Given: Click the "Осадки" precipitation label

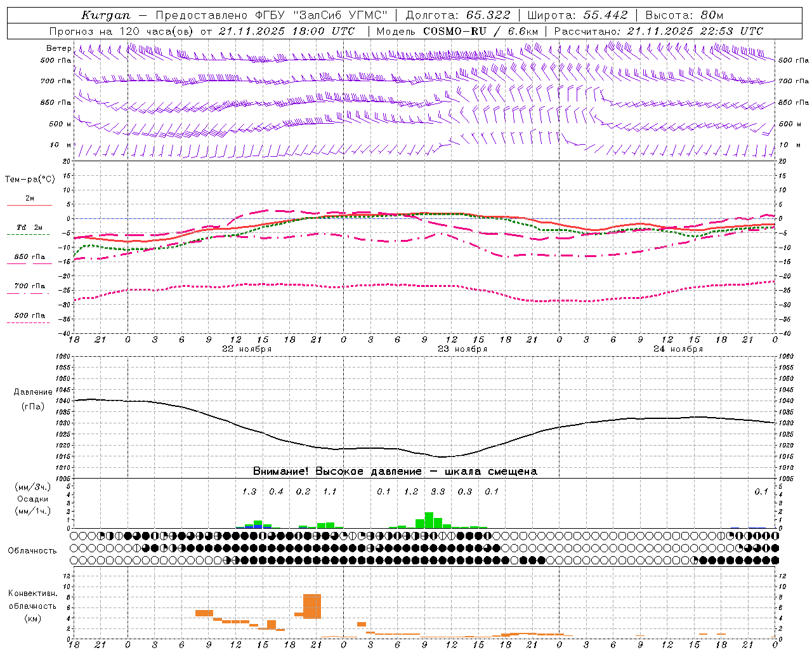Looking at the screenshot, I should 33,499.
